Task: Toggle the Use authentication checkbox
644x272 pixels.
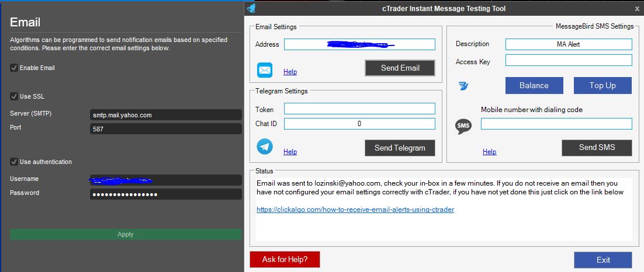Action: (13, 162)
